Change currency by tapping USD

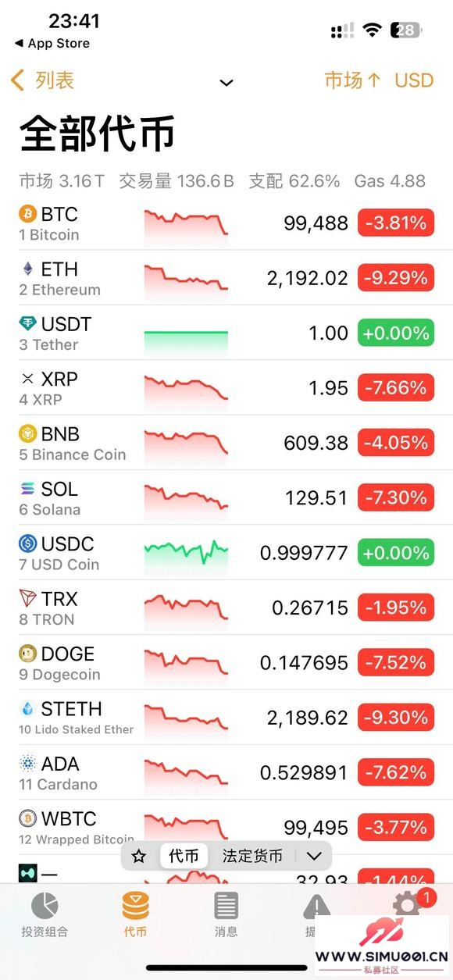(414, 80)
